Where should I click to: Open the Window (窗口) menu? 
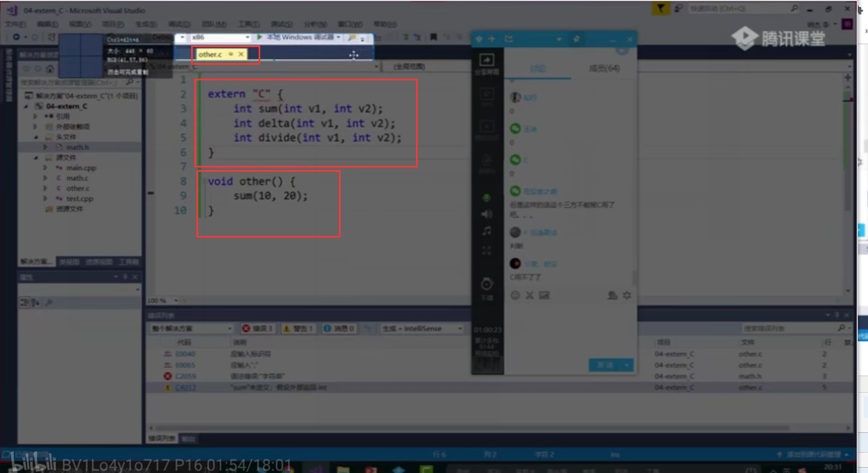(350, 24)
